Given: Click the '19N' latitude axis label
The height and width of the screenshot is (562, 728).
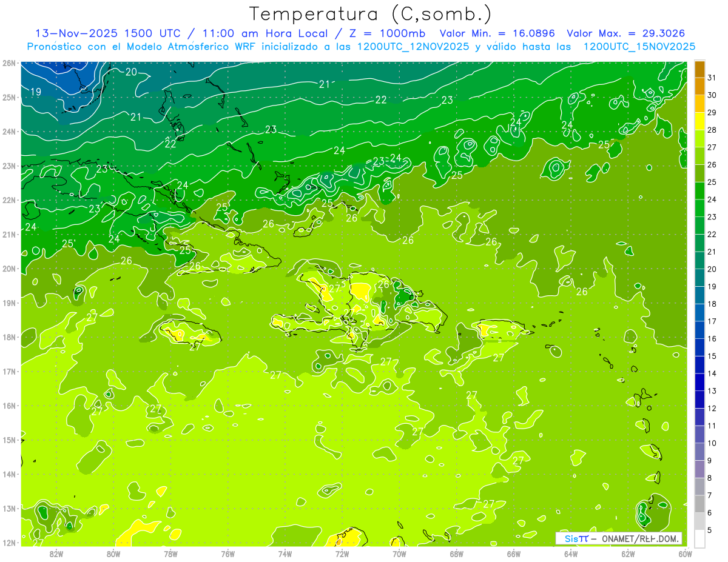Looking at the screenshot, I should pos(8,303).
